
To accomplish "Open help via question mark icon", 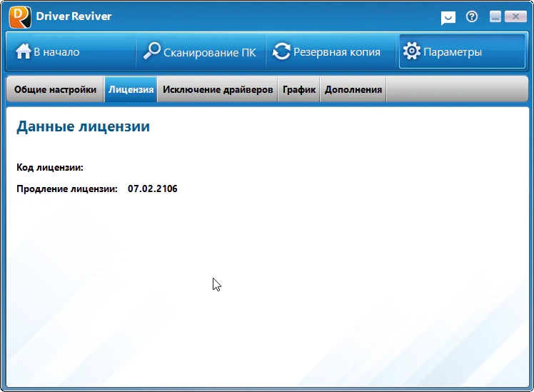I will 472,16.
